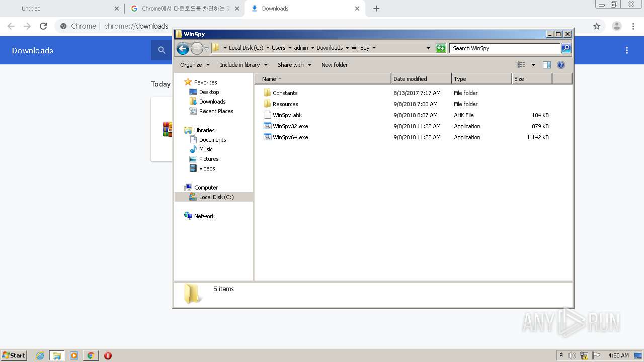
Task: Click the Explorer Forward arrow button
Action: [x=197, y=48]
